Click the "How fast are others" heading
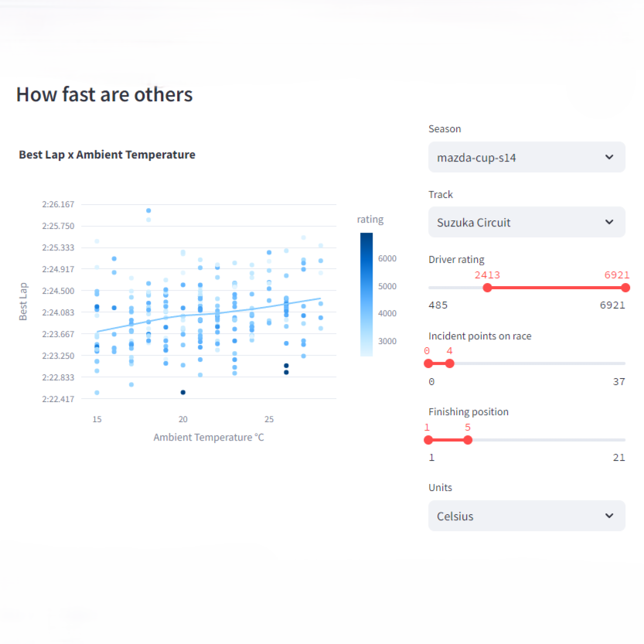 104,94
